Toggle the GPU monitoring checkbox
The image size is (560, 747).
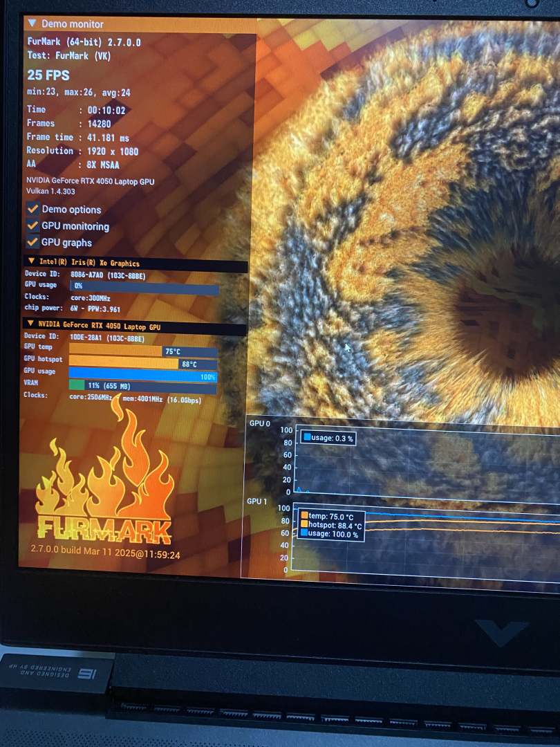tap(33, 225)
